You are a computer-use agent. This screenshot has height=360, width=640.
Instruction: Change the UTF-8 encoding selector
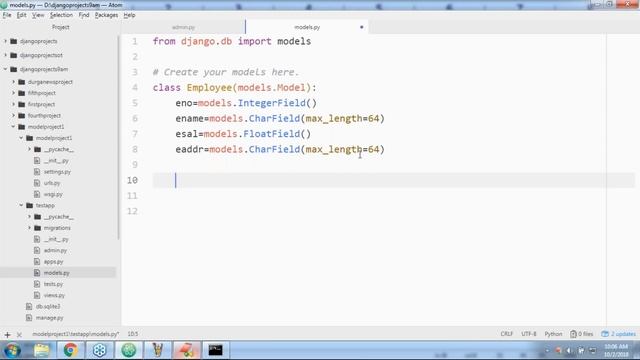(529, 334)
